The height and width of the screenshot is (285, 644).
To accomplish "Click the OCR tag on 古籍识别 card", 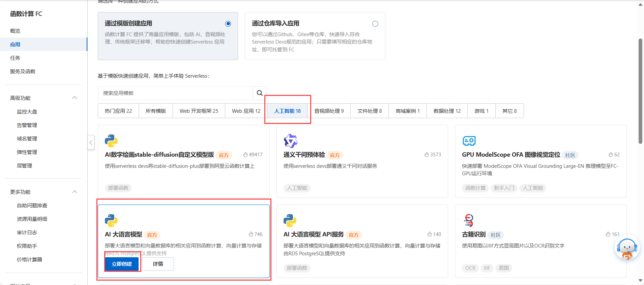I will (x=470, y=268).
